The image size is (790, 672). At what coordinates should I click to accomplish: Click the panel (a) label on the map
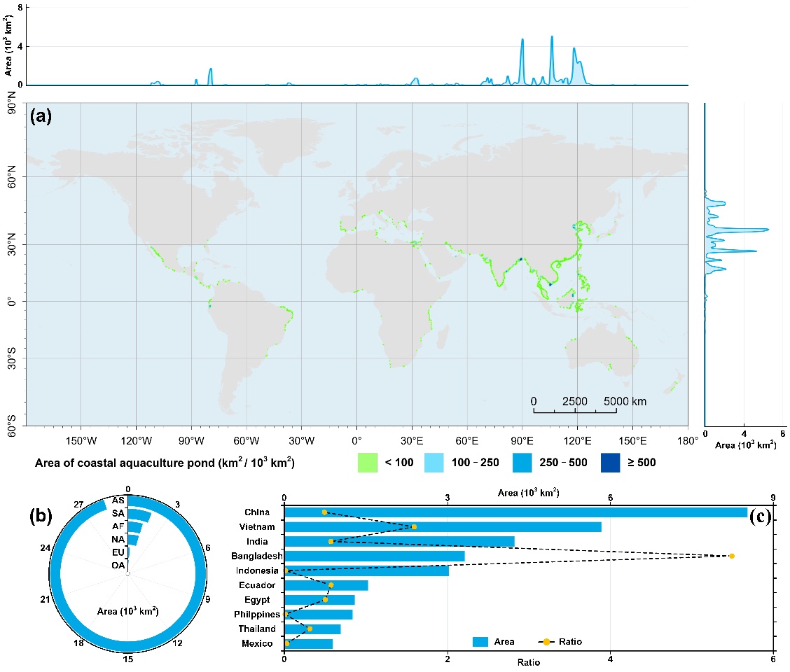[x=40, y=117]
